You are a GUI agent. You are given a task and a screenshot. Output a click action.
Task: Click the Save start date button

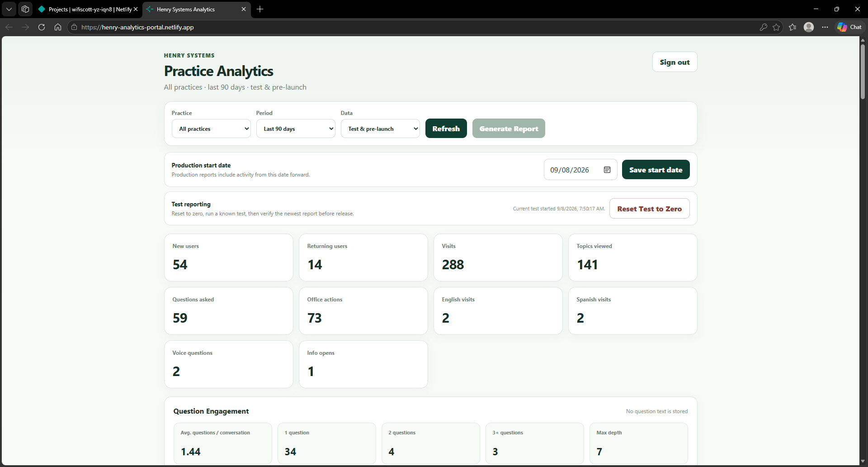coord(656,170)
